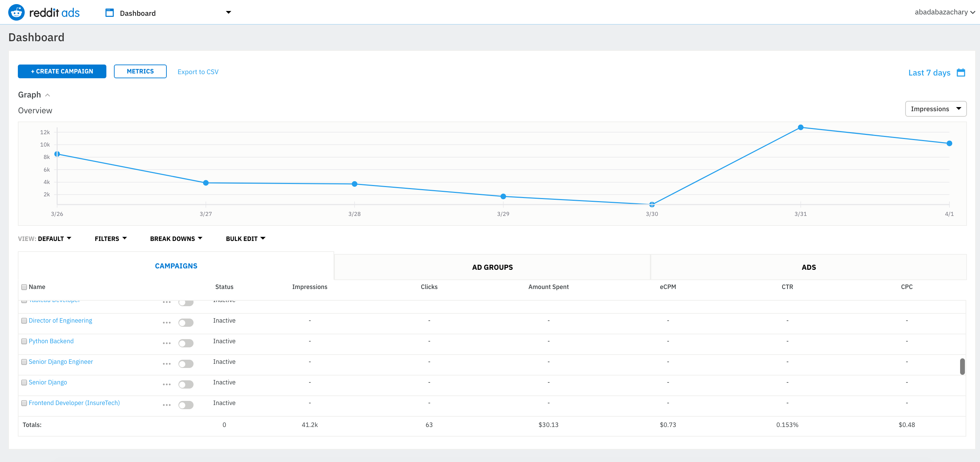
Task: Enable the Senior Django campaign switch
Action: 186,384
